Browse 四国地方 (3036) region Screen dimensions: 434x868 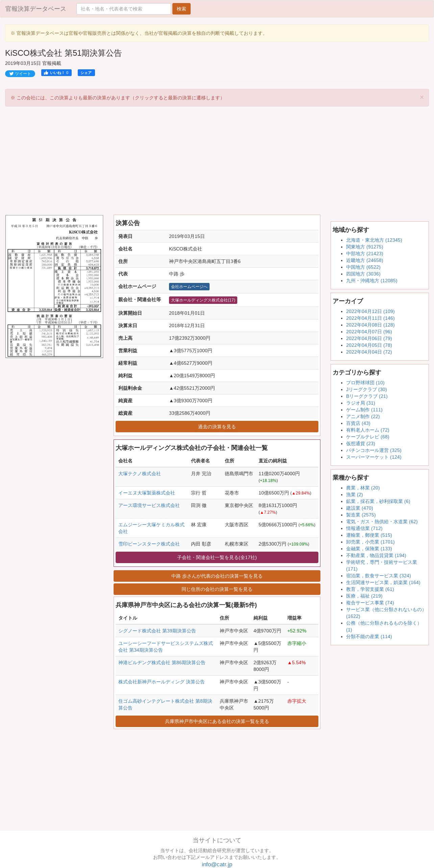pyautogui.click(x=363, y=274)
